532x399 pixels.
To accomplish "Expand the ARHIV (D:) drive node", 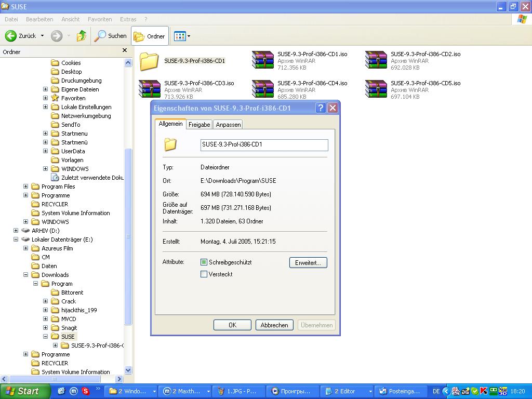I will [16, 230].
